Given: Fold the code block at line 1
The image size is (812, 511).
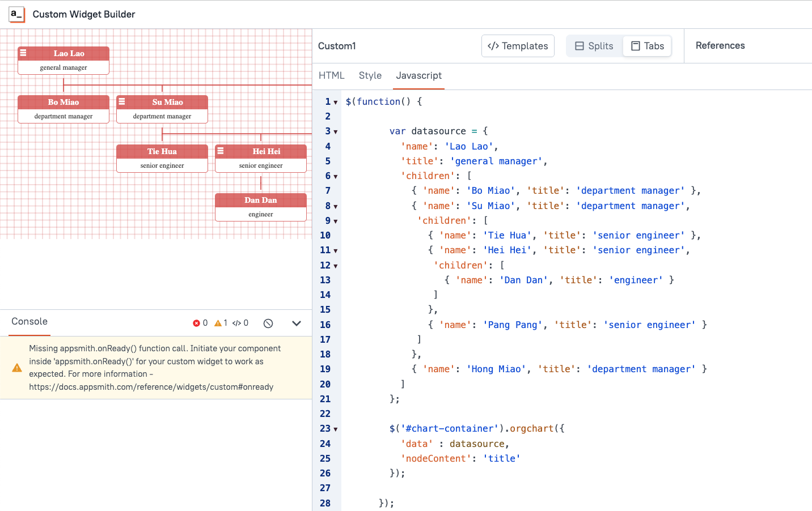Looking at the screenshot, I should [336, 103].
